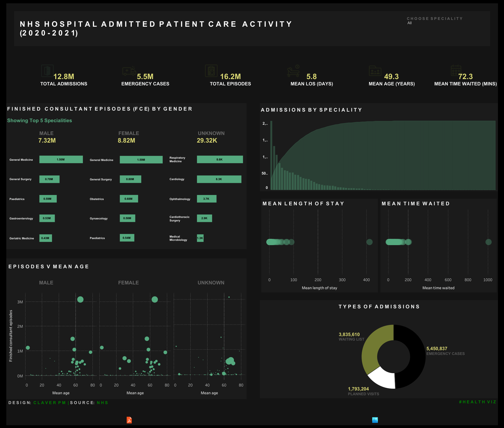
Task: Click the 72.3 Mean Time Waited value
Action: pos(465,77)
